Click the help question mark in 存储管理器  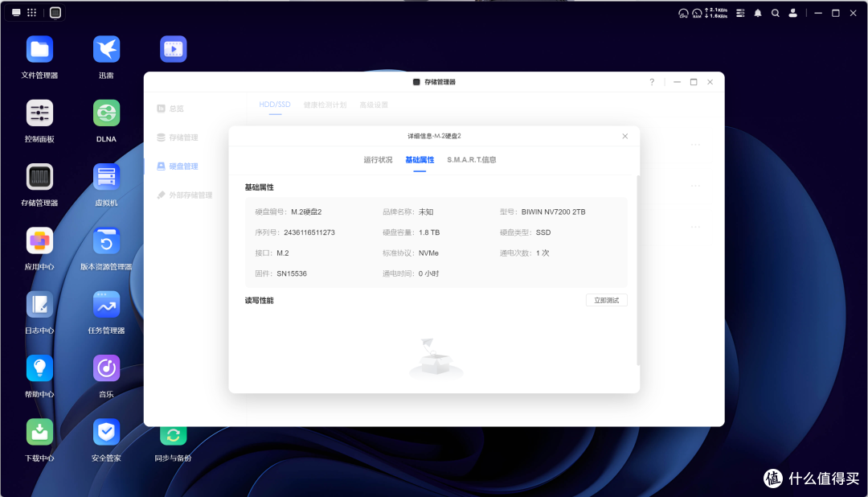652,82
